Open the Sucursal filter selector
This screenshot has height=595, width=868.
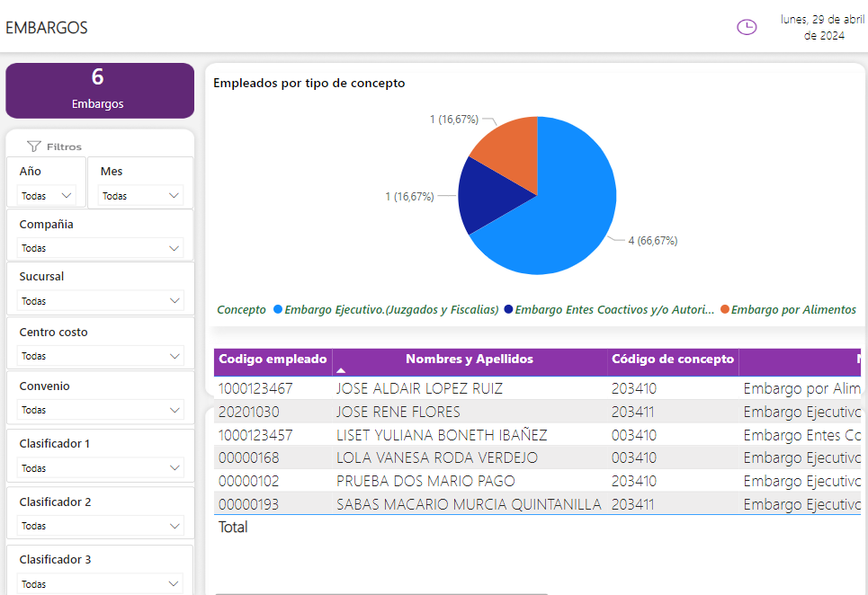pos(99,301)
